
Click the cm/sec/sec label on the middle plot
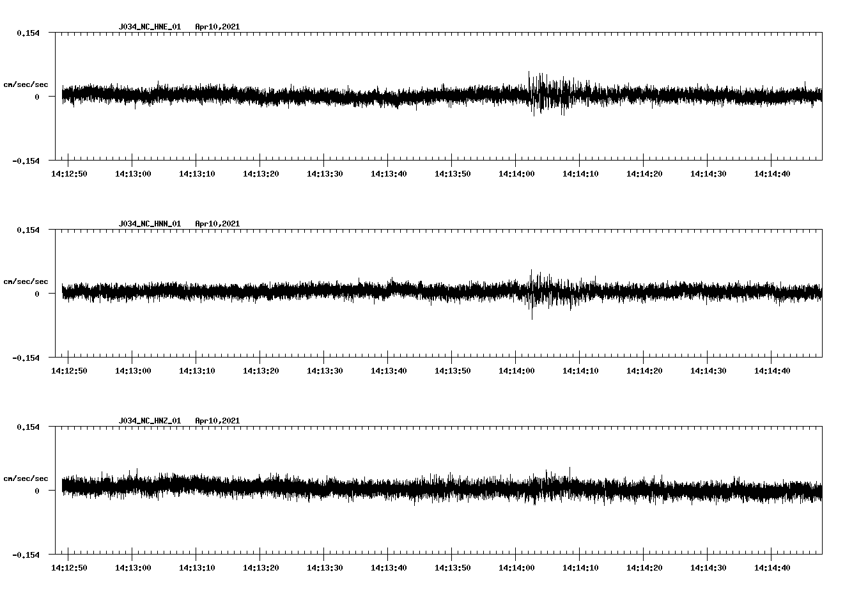pyautogui.click(x=26, y=281)
